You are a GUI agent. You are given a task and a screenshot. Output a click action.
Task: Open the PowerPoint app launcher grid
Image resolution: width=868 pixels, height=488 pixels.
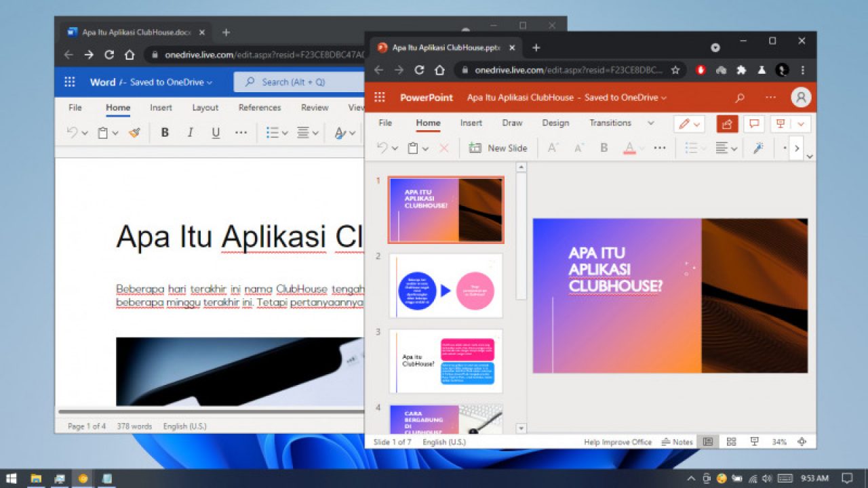coord(380,98)
